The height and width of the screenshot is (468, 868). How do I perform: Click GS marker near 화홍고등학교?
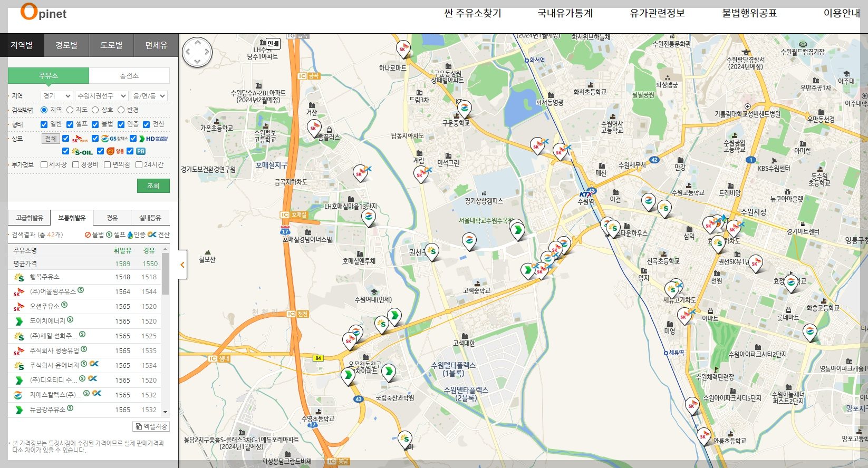tap(810, 333)
